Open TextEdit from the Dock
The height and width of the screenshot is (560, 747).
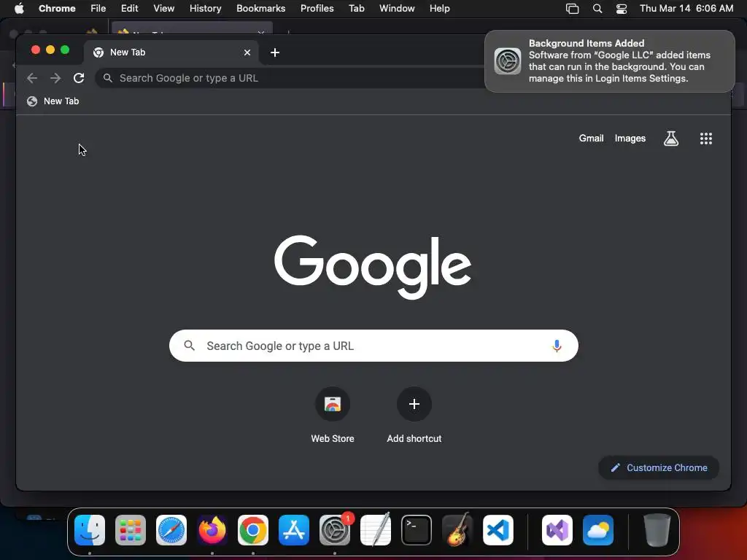click(376, 530)
